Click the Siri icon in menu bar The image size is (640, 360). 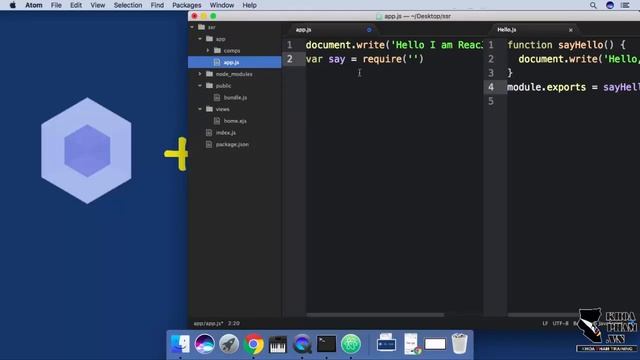click(610, 5)
